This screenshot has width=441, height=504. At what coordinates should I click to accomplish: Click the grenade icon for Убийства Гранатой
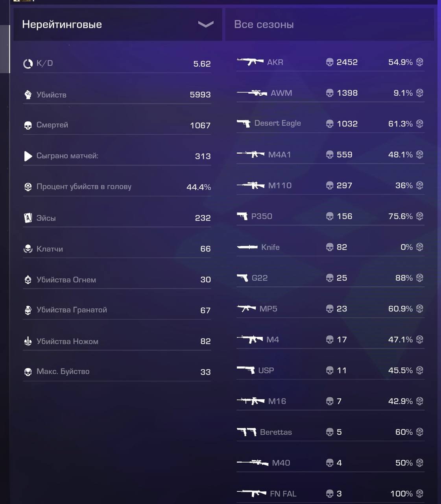click(x=28, y=310)
